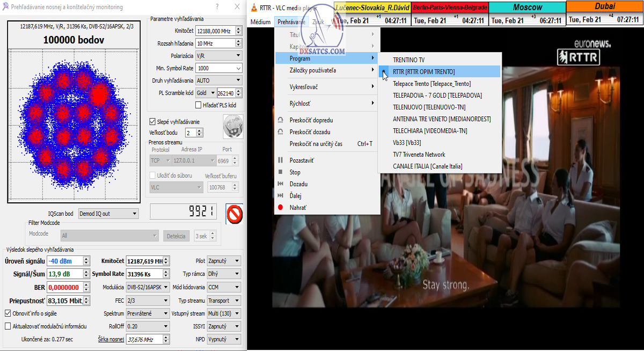Viewport: 644px width, 351px height.
Task: Choose CANALE ITALIA from program list
Action: point(427,166)
